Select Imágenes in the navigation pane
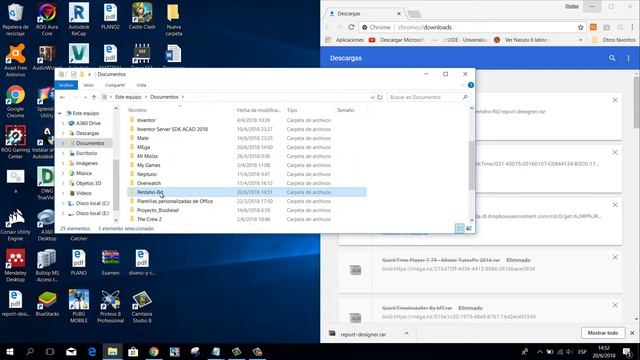 [87, 163]
